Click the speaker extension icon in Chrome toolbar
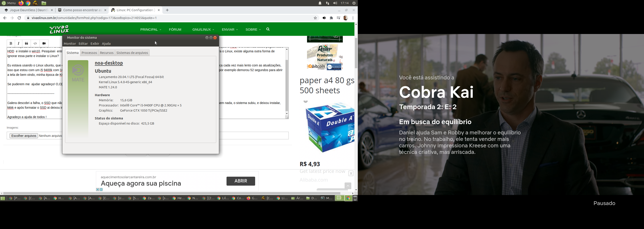The image size is (644, 229). [324, 18]
